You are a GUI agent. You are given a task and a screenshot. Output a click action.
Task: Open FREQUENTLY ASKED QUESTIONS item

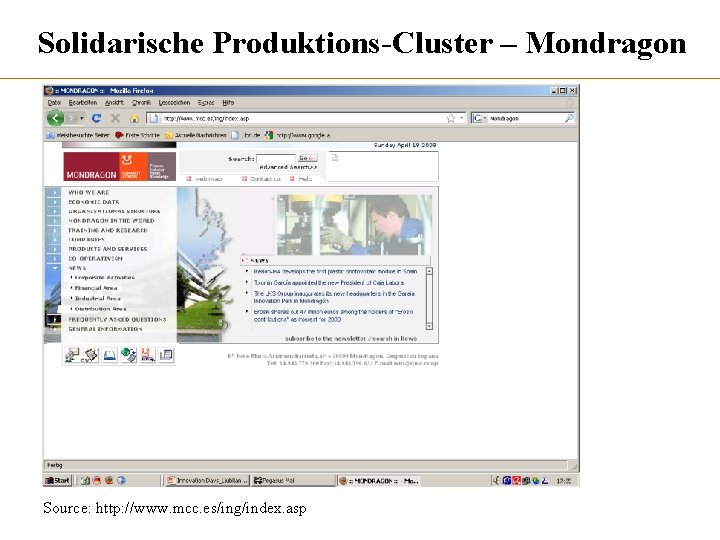coord(117,319)
